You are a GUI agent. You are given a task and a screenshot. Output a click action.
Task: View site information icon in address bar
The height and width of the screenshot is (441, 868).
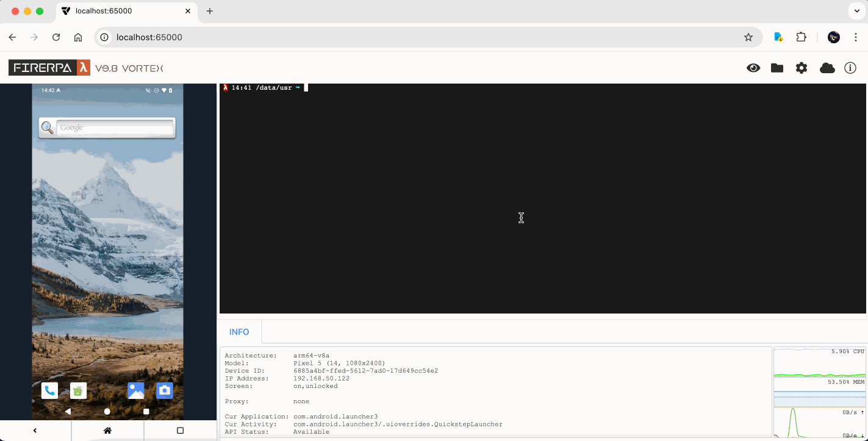[104, 37]
